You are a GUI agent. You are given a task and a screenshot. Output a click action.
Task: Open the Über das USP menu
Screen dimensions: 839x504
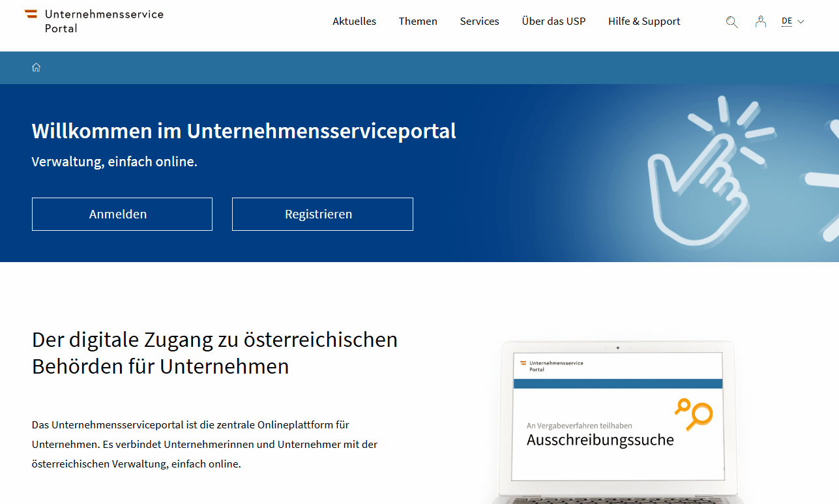[x=553, y=22]
